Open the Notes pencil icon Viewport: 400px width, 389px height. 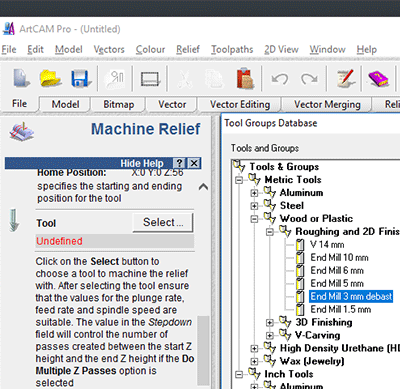tap(345, 78)
